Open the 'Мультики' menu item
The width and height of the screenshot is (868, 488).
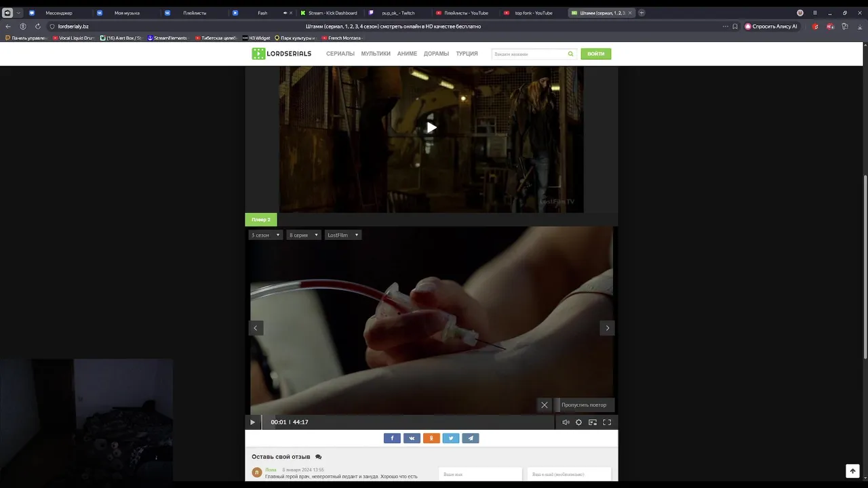[376, 54]
